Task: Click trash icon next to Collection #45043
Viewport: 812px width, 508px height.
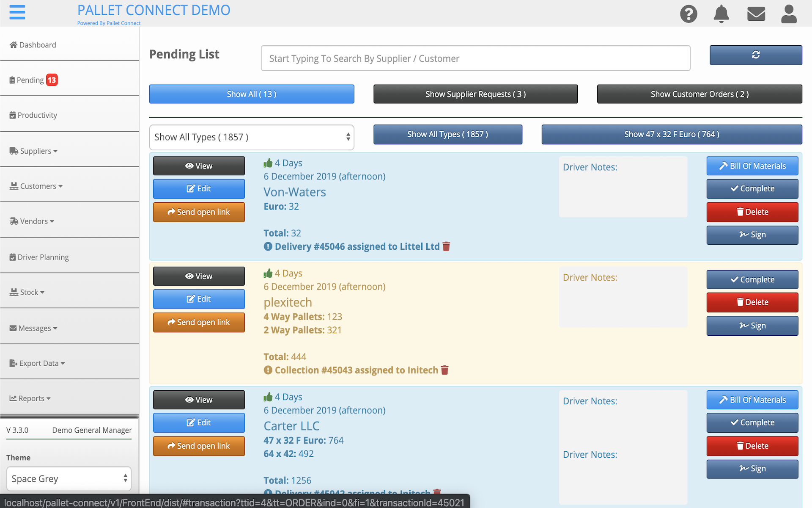Action: click(444, 370)
